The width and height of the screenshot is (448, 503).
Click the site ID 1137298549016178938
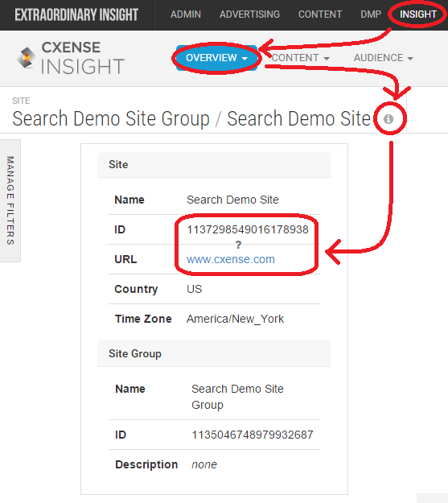pyautogui.click(x=248, y=229)
